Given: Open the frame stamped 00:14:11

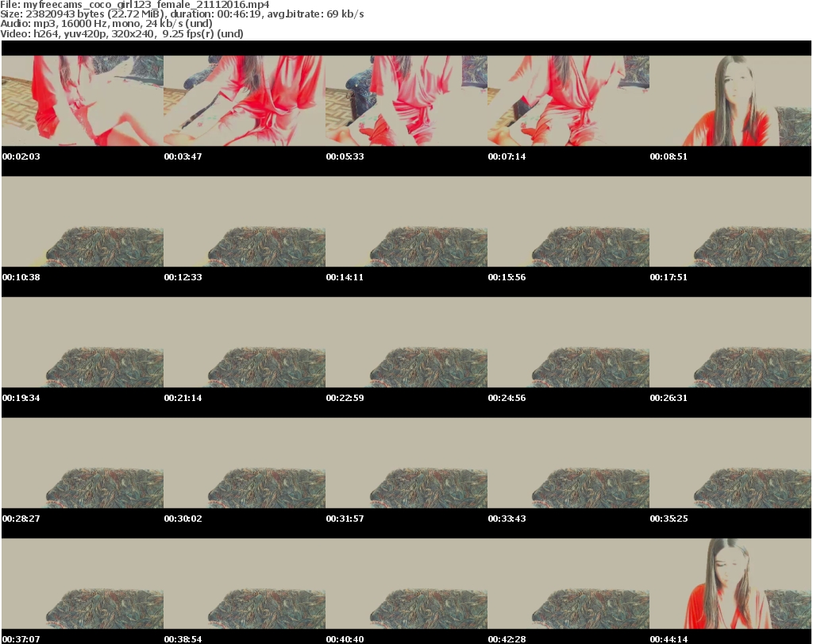Looking at the screenshot, I should (x=406, y=222).
